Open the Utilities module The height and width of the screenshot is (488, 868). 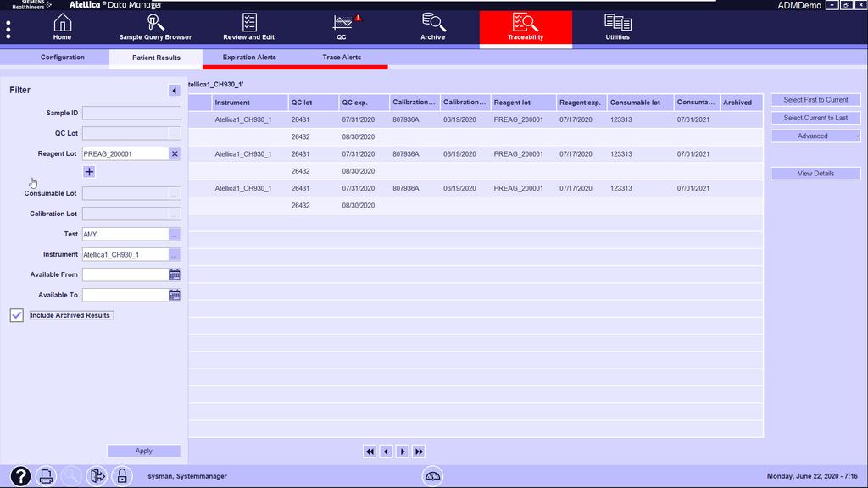point(617,27)
